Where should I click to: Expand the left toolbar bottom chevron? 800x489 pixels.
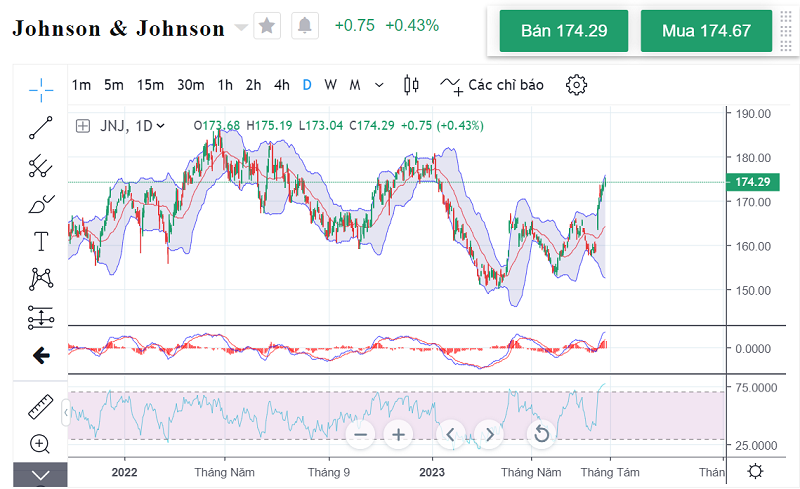click(41, 475)
